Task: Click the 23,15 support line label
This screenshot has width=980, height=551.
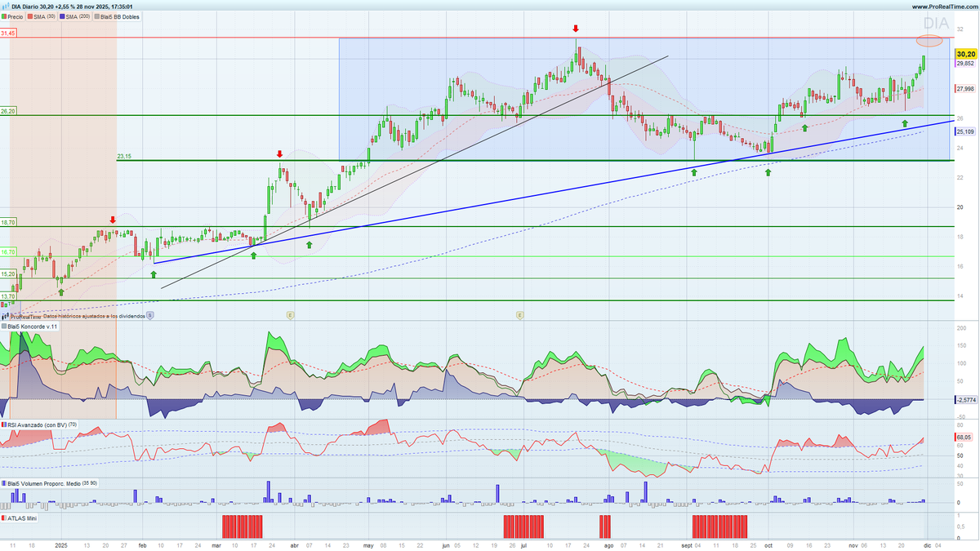Action: pos(125,156)
